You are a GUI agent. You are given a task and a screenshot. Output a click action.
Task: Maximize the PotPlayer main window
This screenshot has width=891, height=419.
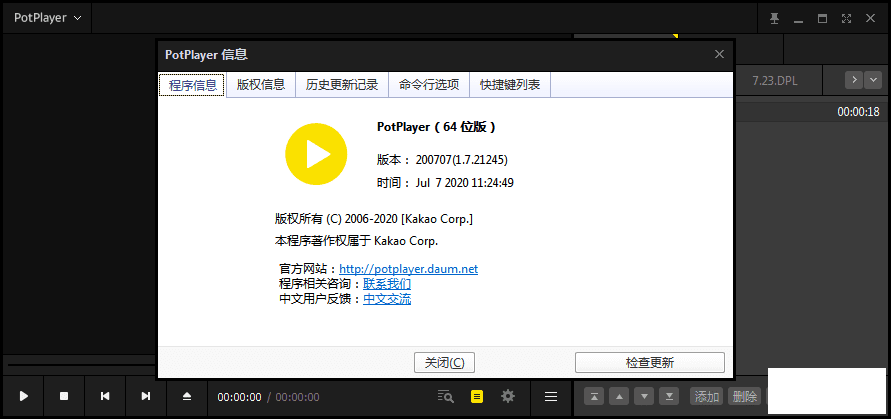[822, 19]
